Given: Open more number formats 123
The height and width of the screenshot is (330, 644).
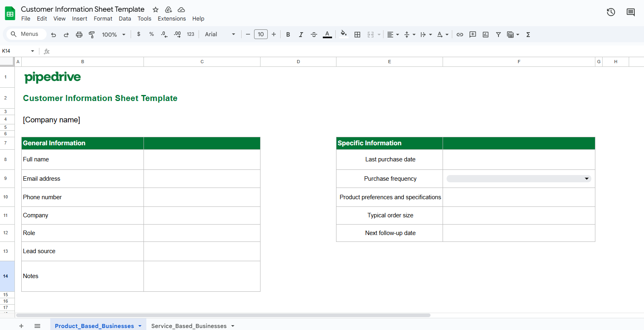Looking at the screenshot, I should [191, 34].
